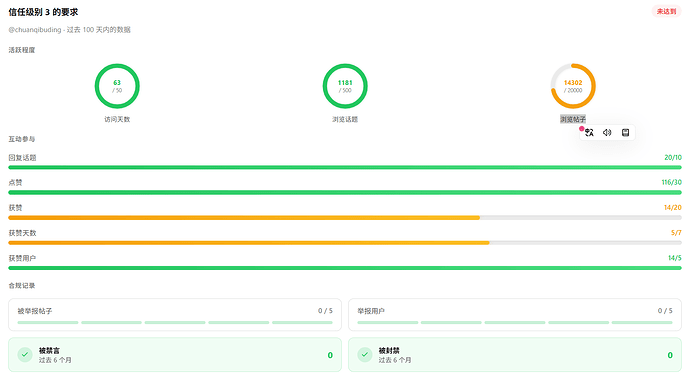The image size is (690, 376).
Task: Click the 信任级别 3 的要求 heading
Action: pos(43,12)
